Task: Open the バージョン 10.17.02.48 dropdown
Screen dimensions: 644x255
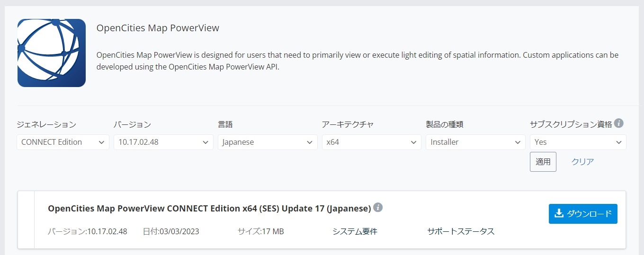Action: tap(163, 142)
